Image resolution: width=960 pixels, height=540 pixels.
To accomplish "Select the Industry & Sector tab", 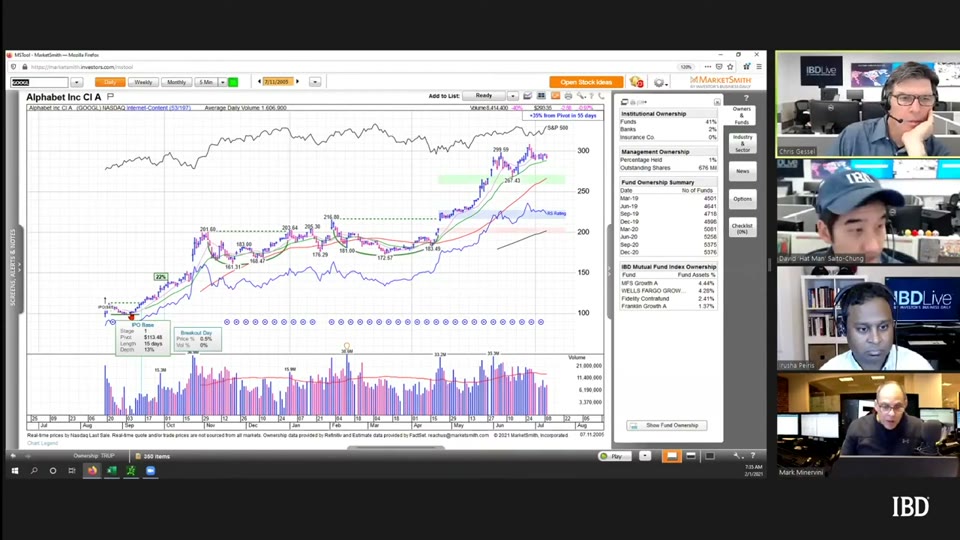I will (x=743, y=143).
